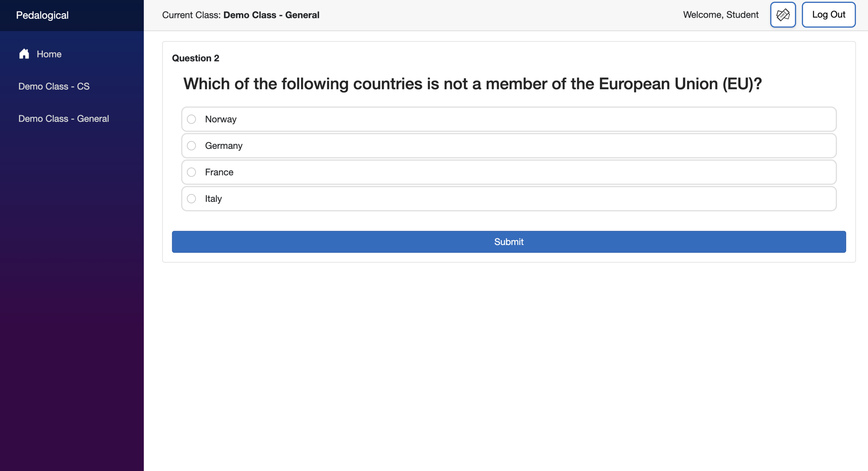This screenshot has height=471, width=868.
Task: Go to Home via sidebar label
Action: pyautogui.click(x=49, y=54)
